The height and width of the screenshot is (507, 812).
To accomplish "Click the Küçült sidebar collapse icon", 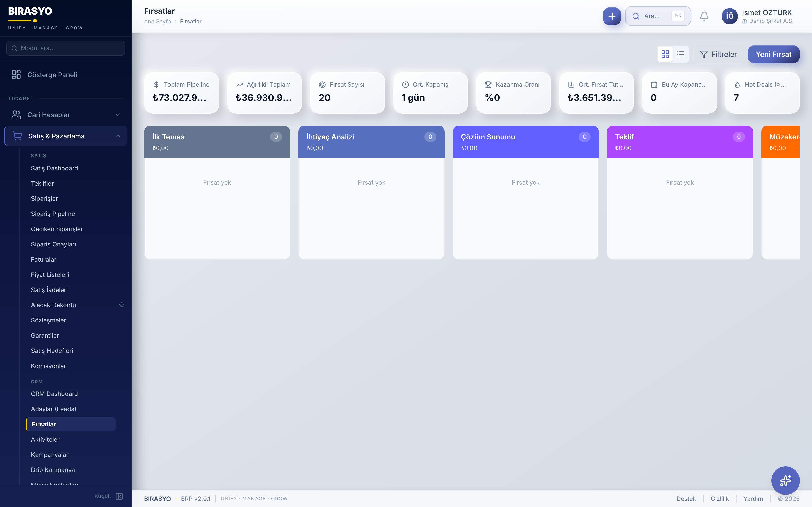I will coord(119,496).
